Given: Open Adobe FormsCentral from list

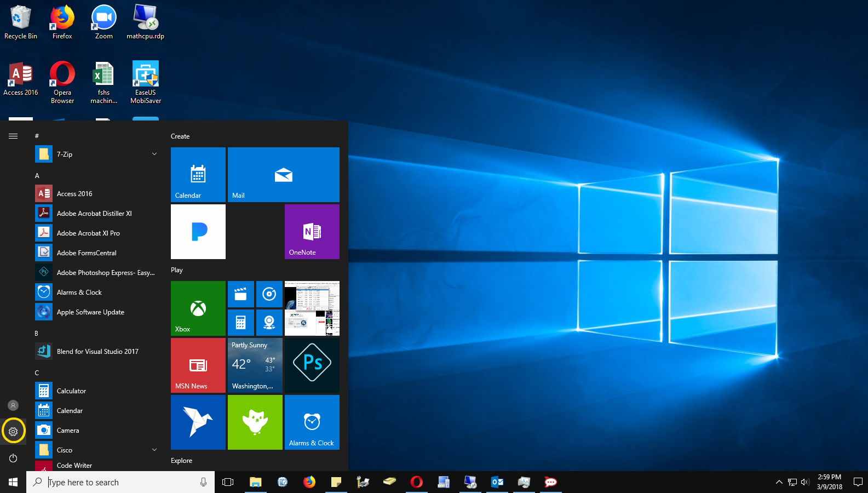Looking at the screenshot, I should tap(97, 253).
